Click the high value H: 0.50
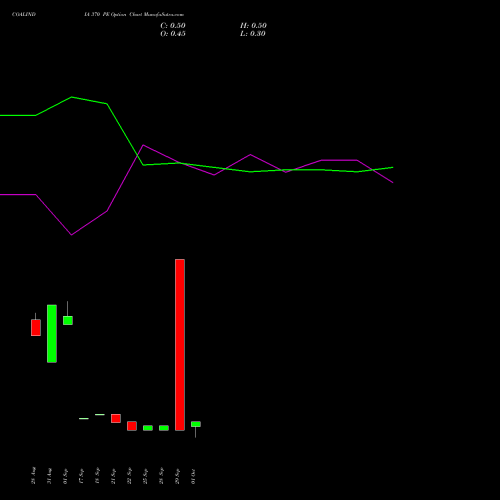 [x=253, y=26]
